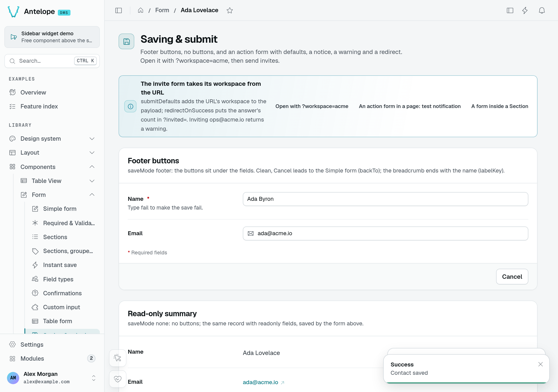Click the Antelope logo

pos(14,11)
